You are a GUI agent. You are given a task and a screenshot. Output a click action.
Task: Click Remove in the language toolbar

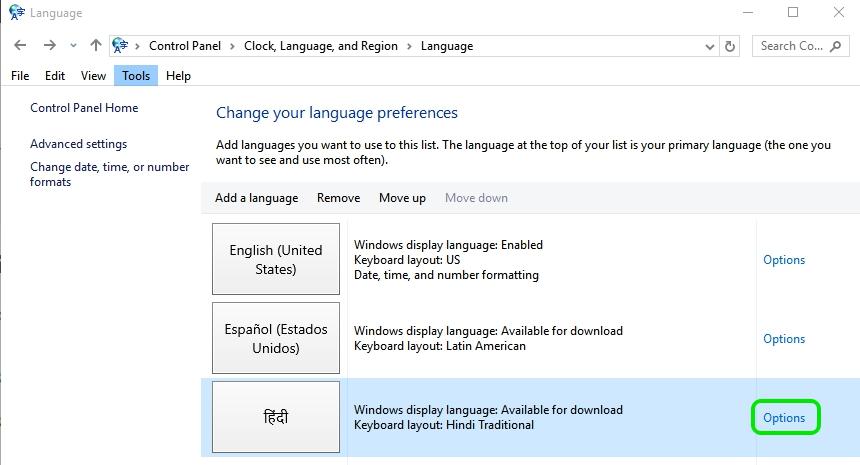(338, 198)
